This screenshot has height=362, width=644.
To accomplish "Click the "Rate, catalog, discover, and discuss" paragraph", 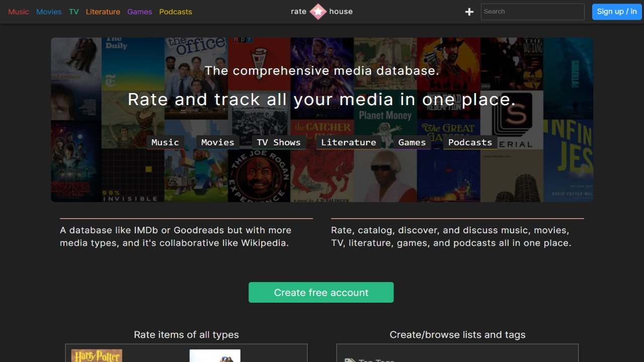I will point(451,236).
